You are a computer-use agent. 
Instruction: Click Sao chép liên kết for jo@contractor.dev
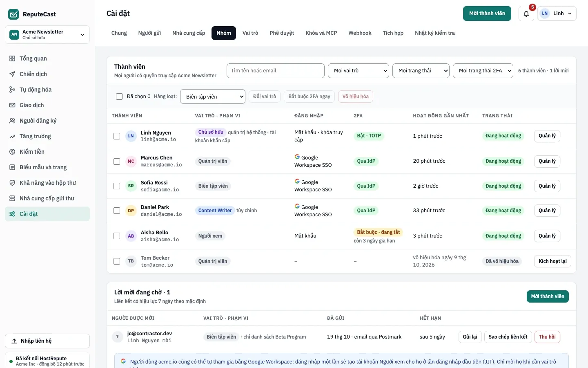508,337
